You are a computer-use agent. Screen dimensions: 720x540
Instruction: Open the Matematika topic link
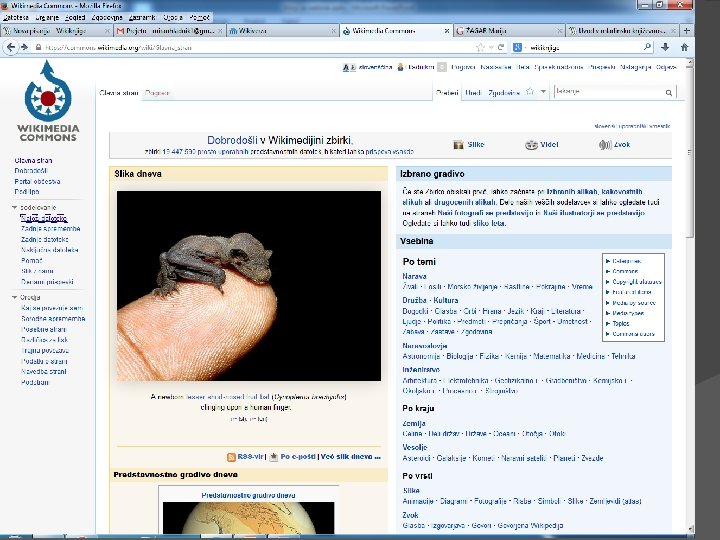551,356
